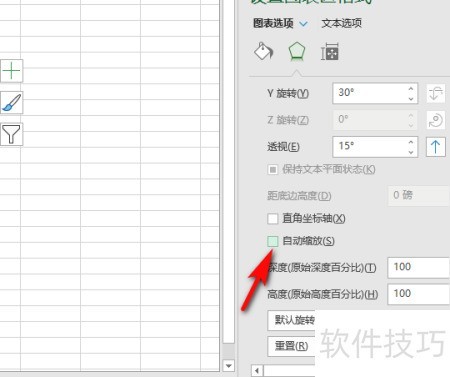Viewport: 450px width, 377px height.
Task: Click the Z rotation rotate icon button
Action: (436, 120)
